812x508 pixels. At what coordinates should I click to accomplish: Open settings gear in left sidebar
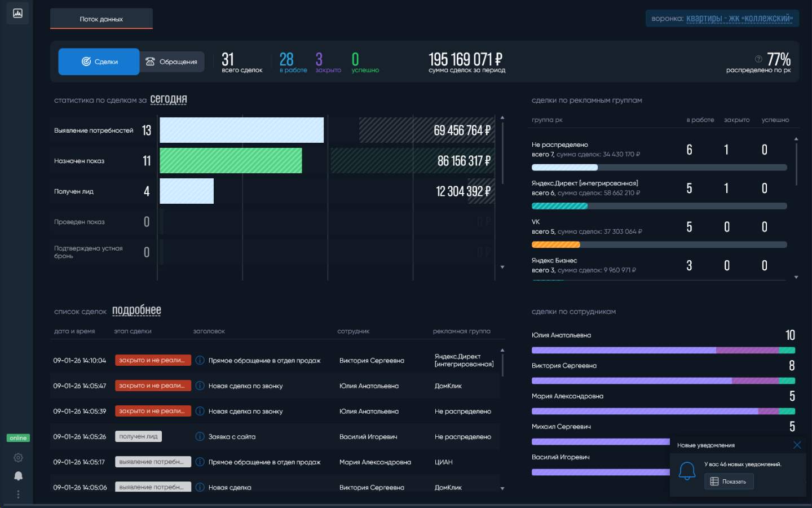point(18,458)
